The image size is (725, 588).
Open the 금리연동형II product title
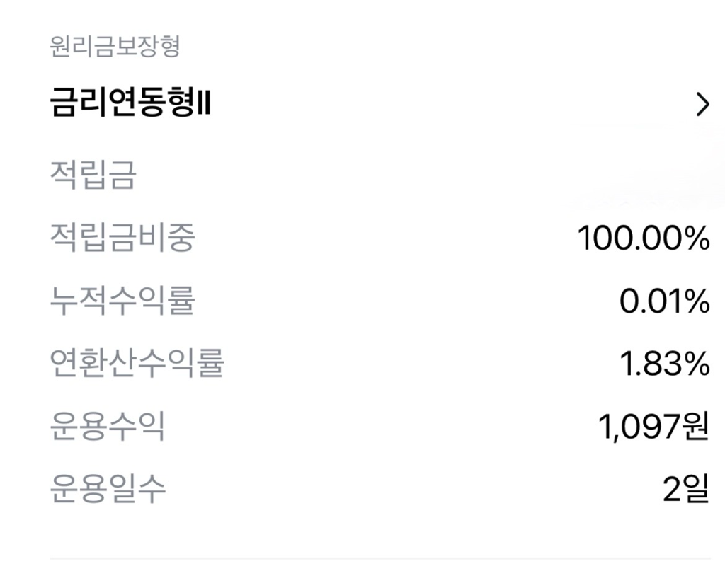(x=130, y=105)
